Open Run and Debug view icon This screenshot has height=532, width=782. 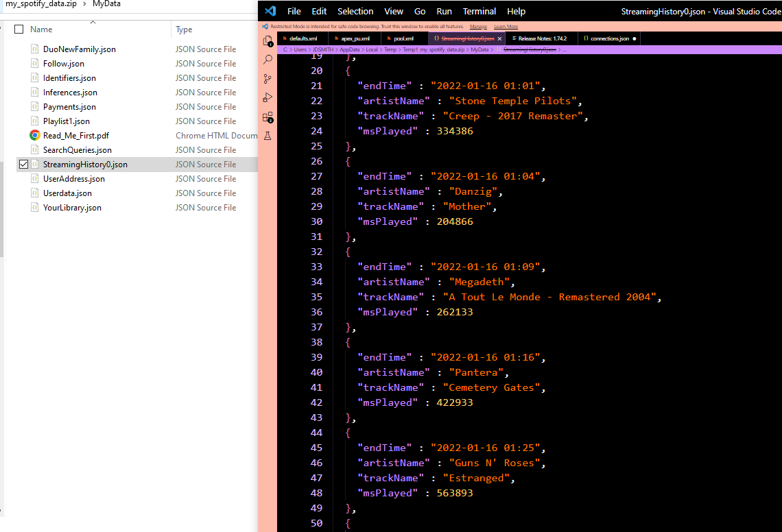(268, 98)
